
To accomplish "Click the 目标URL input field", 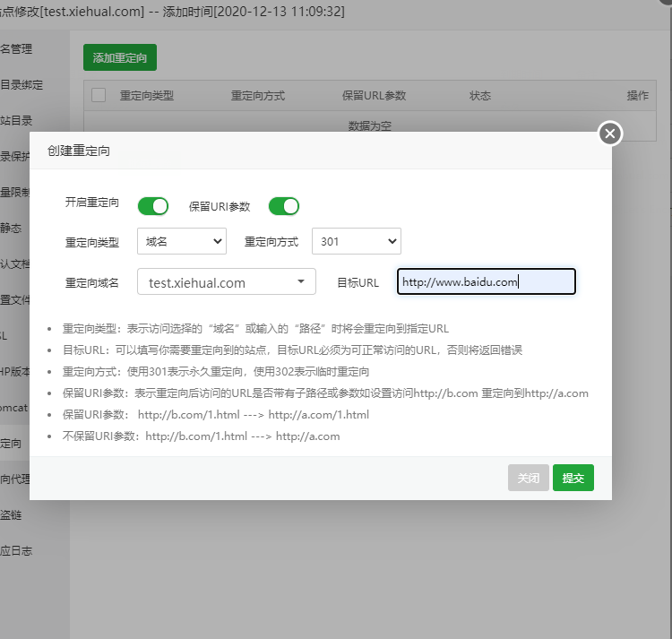I will [486, 281].
